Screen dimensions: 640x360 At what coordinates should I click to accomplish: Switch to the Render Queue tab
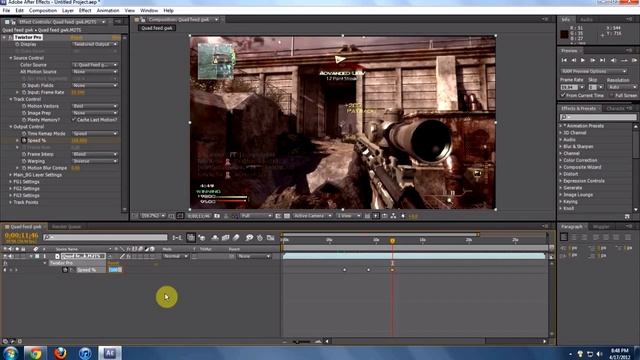click(x=66, y=227)
